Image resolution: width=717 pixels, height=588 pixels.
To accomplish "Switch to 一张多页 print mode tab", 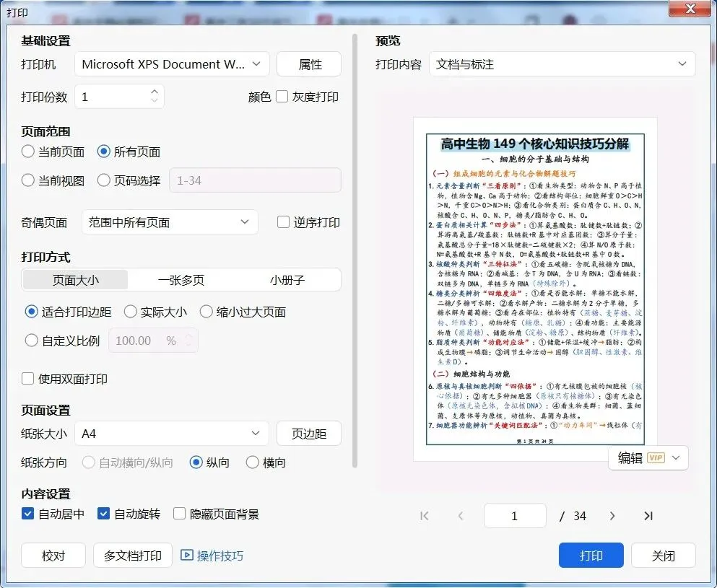I will point(181,280).
